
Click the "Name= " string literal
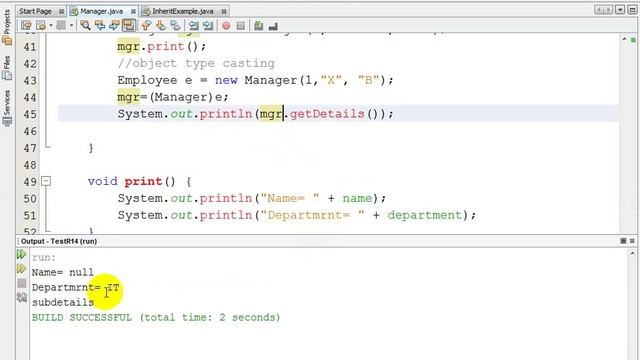[290, 198]
